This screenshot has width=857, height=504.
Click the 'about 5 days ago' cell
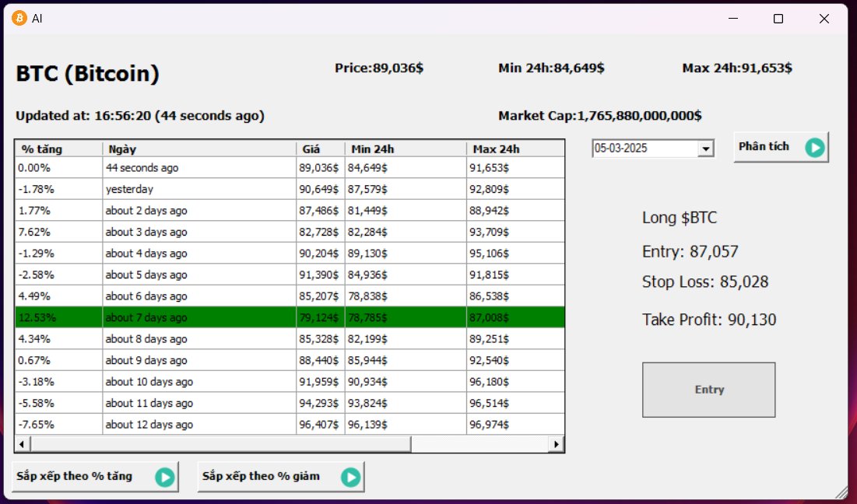199,274
